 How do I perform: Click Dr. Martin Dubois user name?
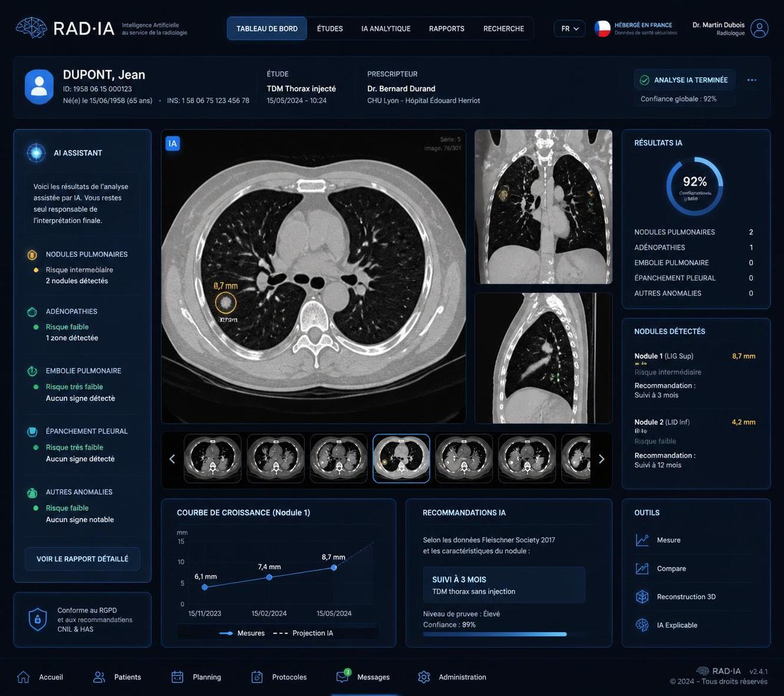point(719,25)
